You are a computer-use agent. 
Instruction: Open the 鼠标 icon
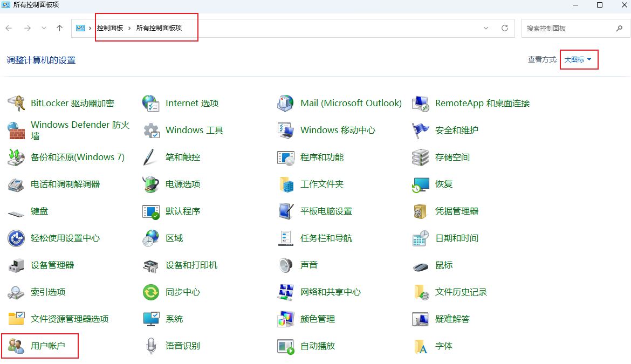pos(420,265)
